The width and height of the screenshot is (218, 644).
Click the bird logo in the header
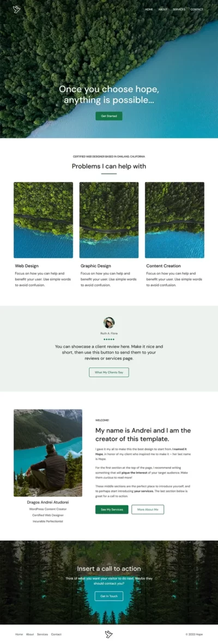coord(16,9)
